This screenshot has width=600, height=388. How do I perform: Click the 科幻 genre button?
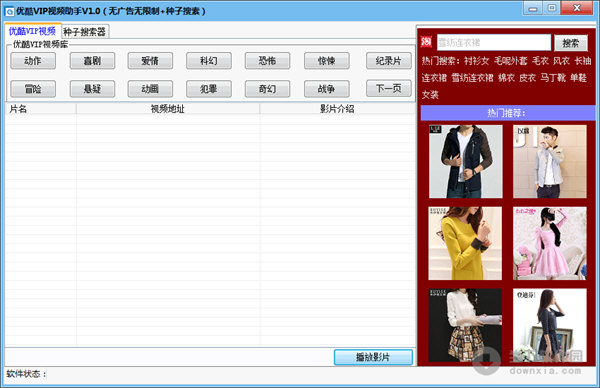pyautogui.click(x=209, y=61)
